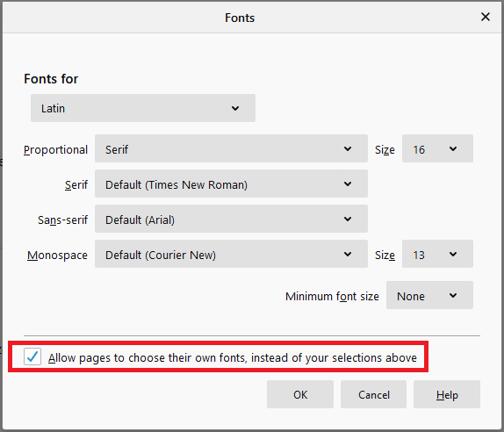Viewport: 504px width, 432px height.
Task: Open the proportional Size dropdown showing 16
Action: 437,148
